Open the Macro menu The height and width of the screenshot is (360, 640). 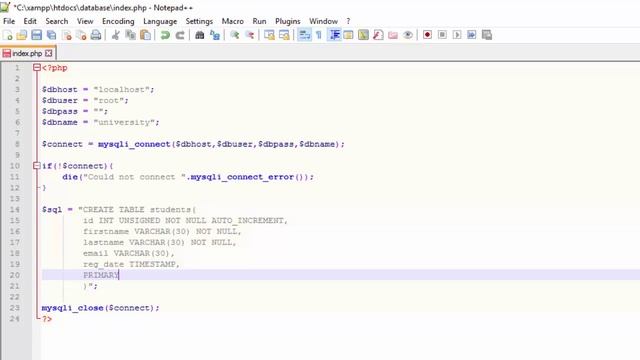pyautogui.click(x=233, y=21)
